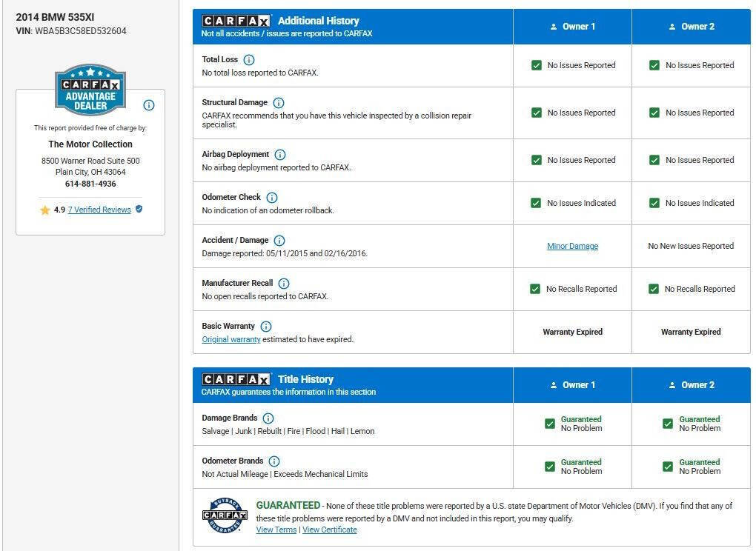Click the dealer phone number 614-881-4936
756x551 pixels.
(90, 184)
